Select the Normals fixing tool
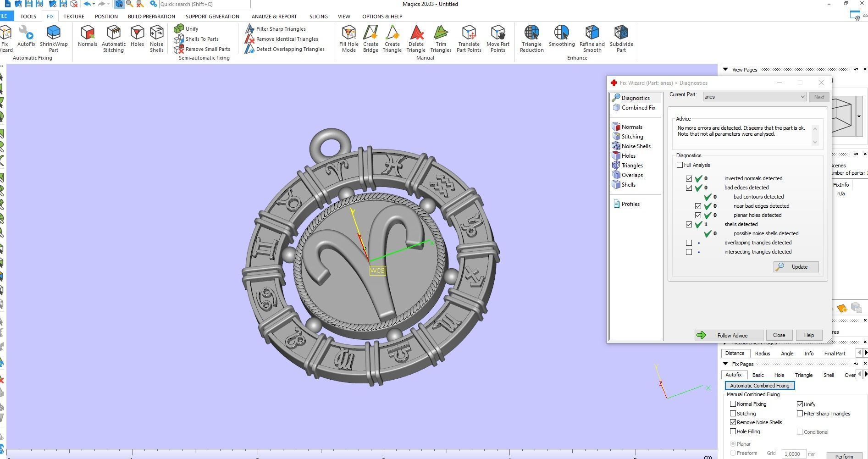 coord(87,36)
